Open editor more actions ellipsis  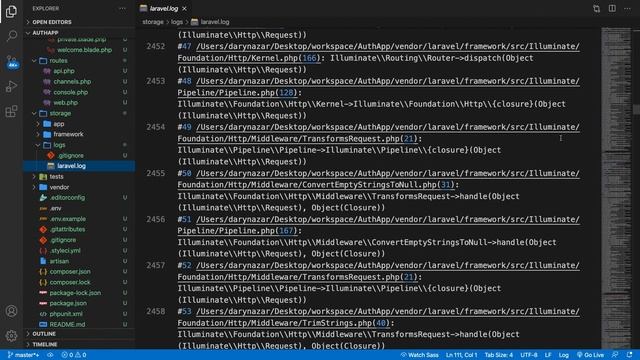pos(627,9)
